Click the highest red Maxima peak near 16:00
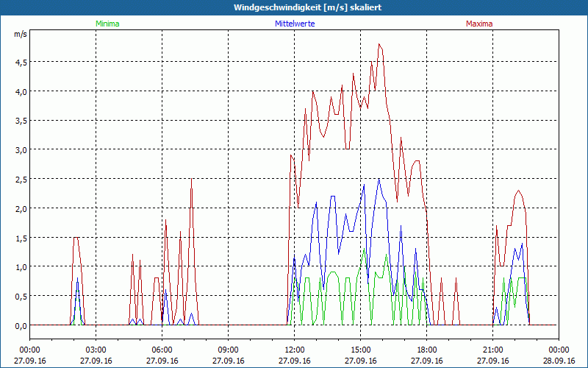588x368 pixels. point(379,45)
